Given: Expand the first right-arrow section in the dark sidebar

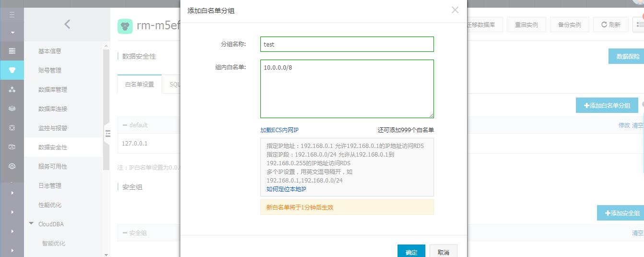Looking at the screenshot, I should coord(12,193).
